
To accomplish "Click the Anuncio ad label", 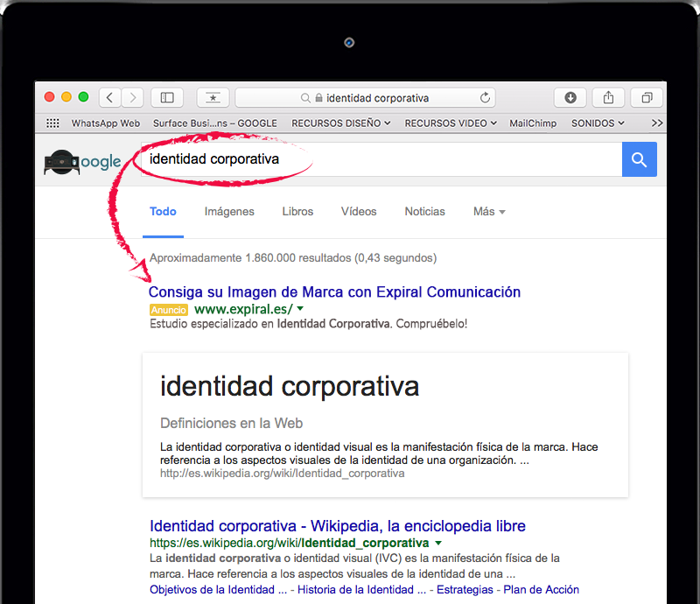I will pos(169,310).
